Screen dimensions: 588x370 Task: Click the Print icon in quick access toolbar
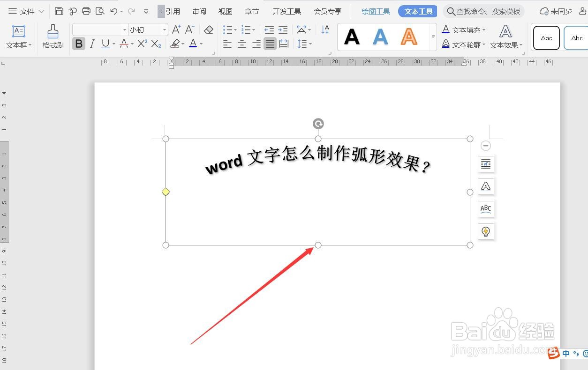pyautogui.click(x=85, y=10)
